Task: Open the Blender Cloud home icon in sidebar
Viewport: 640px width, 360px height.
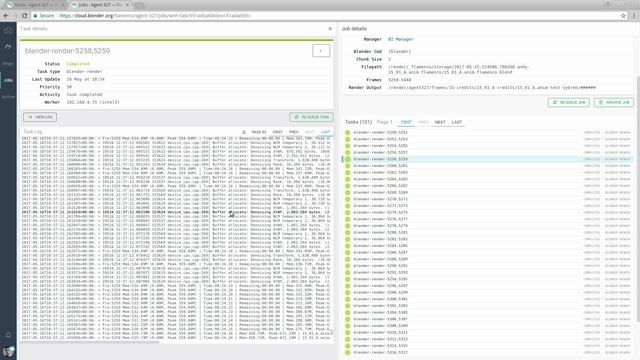Action: point(8,31)
